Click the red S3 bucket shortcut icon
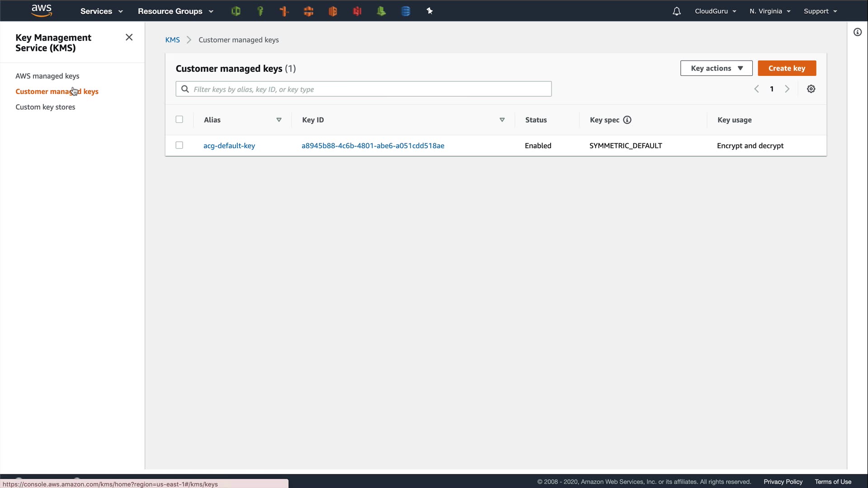The height and width of the screenshot is (488, 868). coord(357,11)
